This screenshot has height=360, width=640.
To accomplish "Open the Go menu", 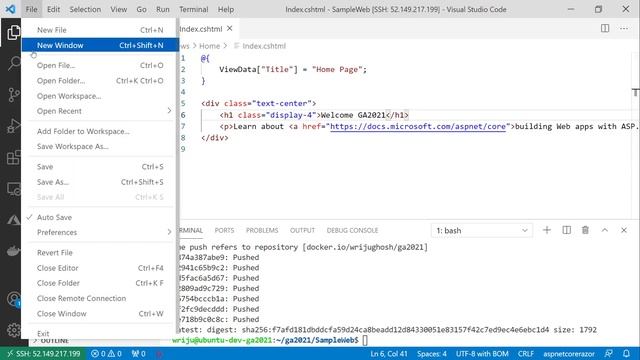I will pyautogui.click(x=142, y=9).
